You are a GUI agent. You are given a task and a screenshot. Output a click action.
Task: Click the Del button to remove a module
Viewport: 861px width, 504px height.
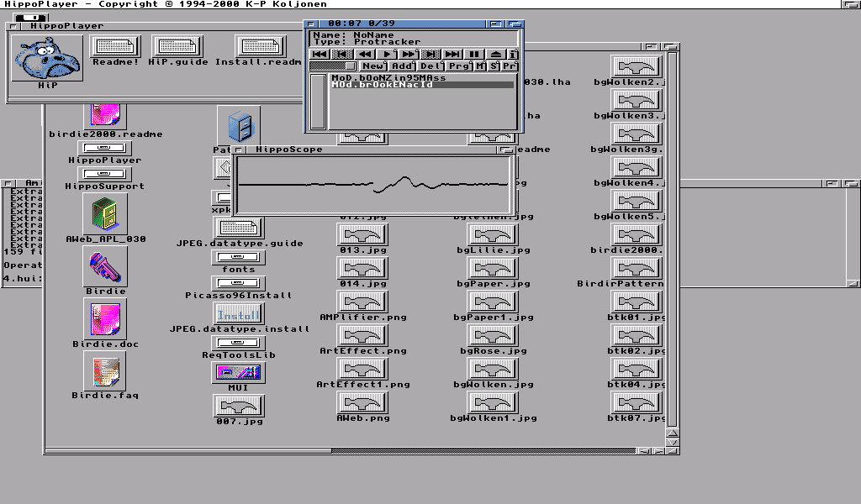[x=430, y=66]
